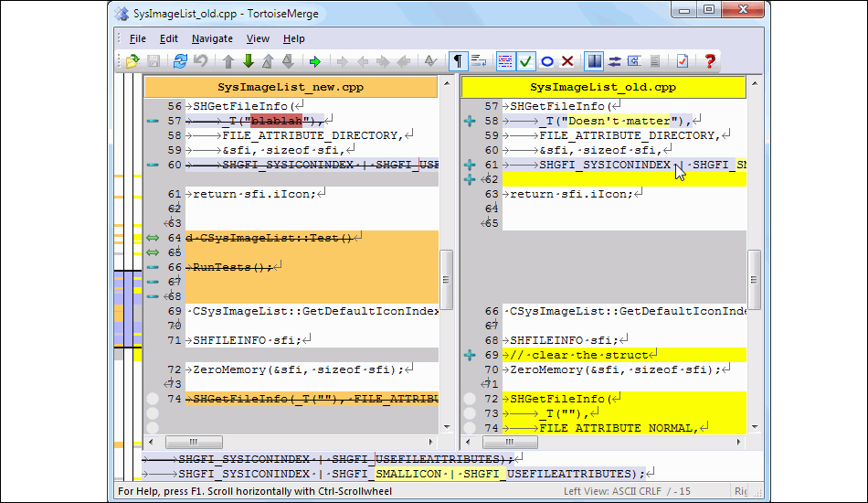Click the gray document lines toolbar icon
Image resolution: width=868 pixels, height=503 pixels.
point(655,61)
